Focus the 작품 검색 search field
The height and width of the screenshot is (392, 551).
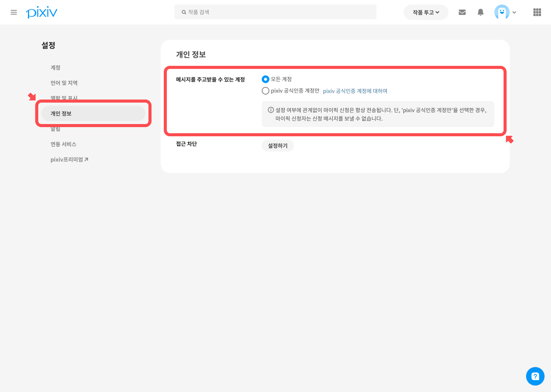tap(275, 12)
